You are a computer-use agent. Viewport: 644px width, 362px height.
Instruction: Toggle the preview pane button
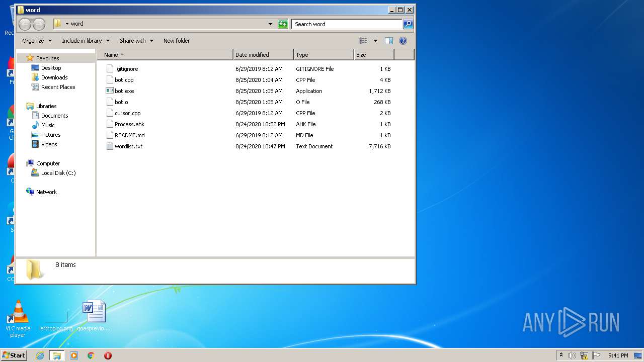coord(388,41)
